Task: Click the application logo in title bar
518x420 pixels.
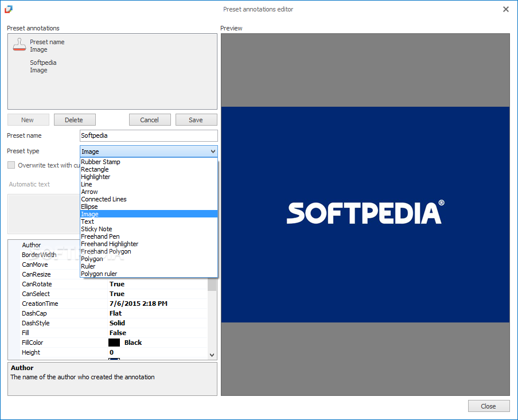Action: click(9, 9)
